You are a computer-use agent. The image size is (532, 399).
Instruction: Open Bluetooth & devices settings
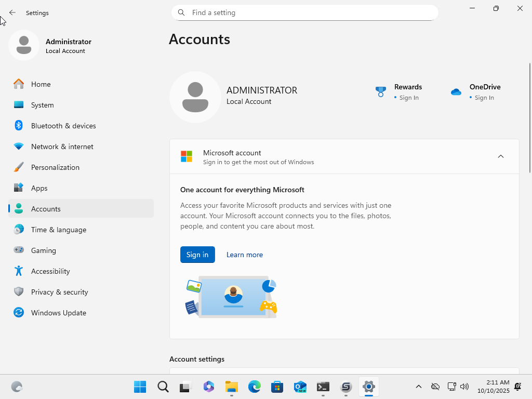63,126
